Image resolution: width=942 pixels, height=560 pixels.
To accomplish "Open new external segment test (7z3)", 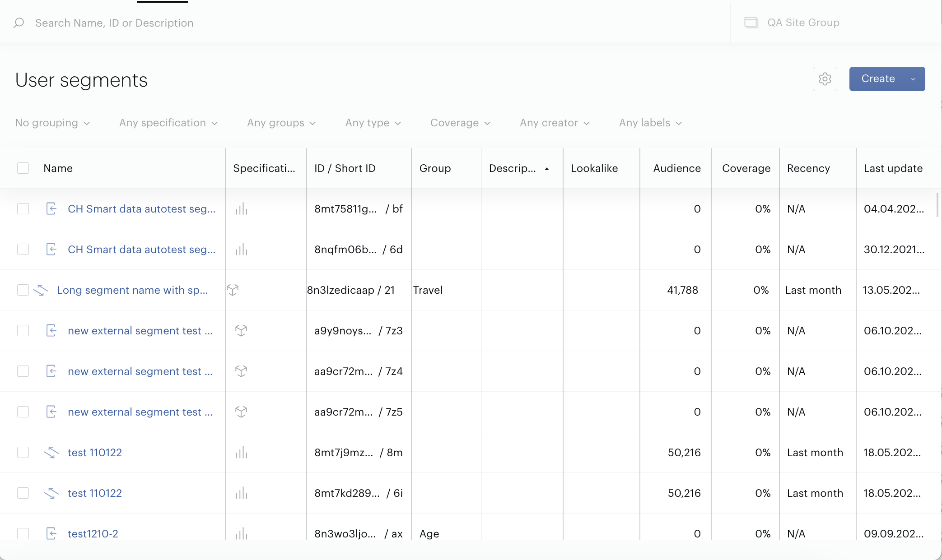I will click(x=140, y=331).
